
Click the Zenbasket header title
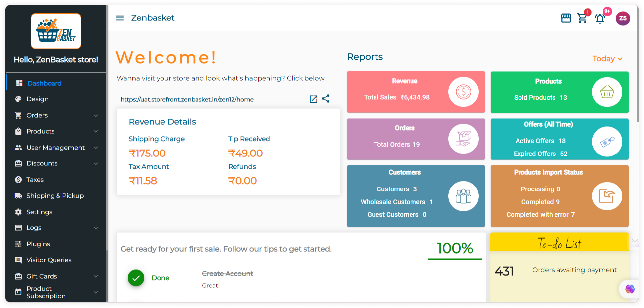point(153,18)
